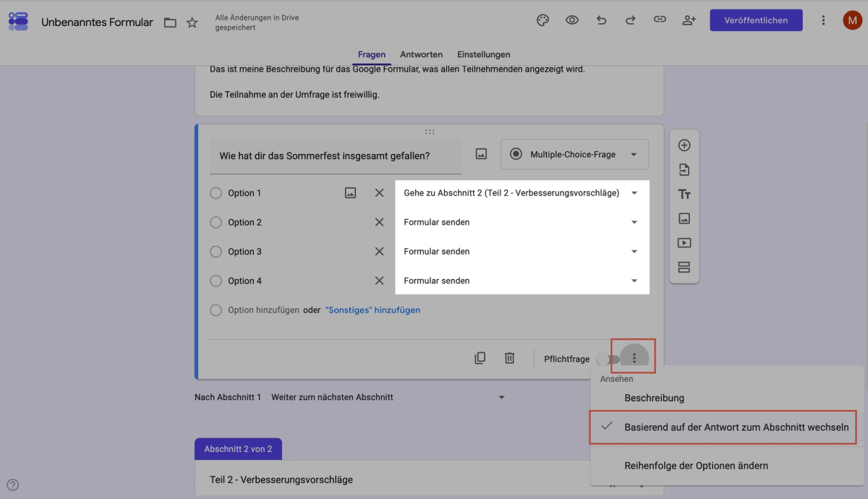The height and width of the screenshot is (499, 868).
Task: Open the add collaborators icon
Action: pos(689,20)
